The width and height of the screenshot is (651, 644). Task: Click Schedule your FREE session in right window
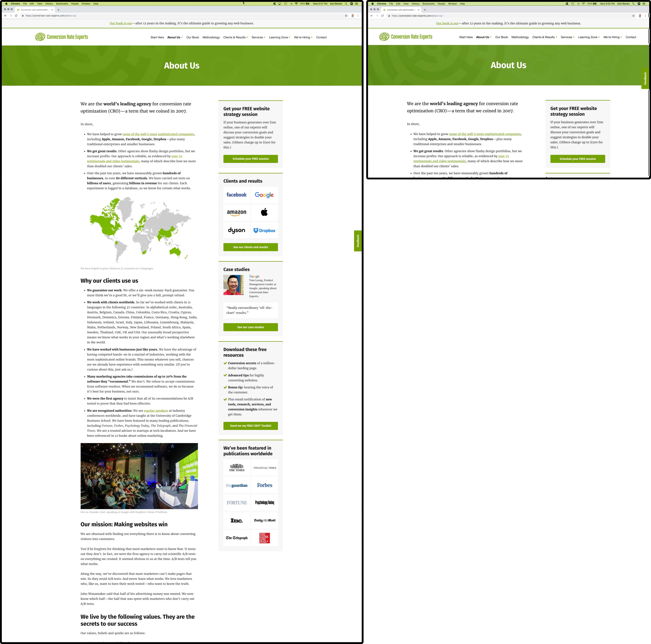coord(578,159)
